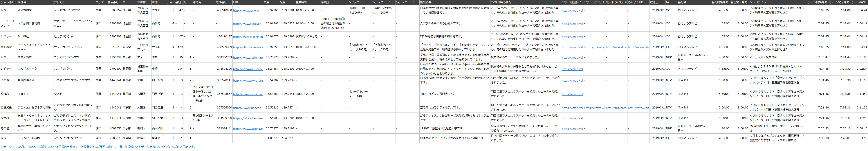This screenshot has height=151, width=868.
Task: Click the 営業時間 column header
Action: pos(301,2)
